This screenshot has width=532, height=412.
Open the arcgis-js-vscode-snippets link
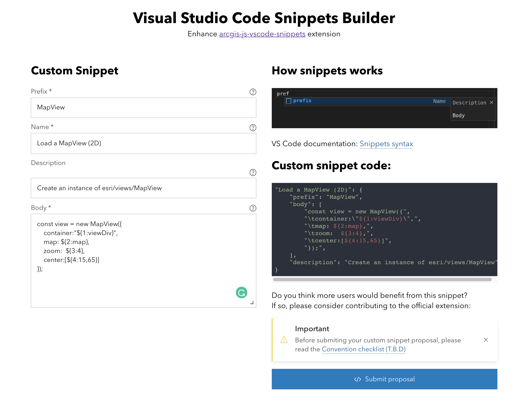(x=262, y=34)
